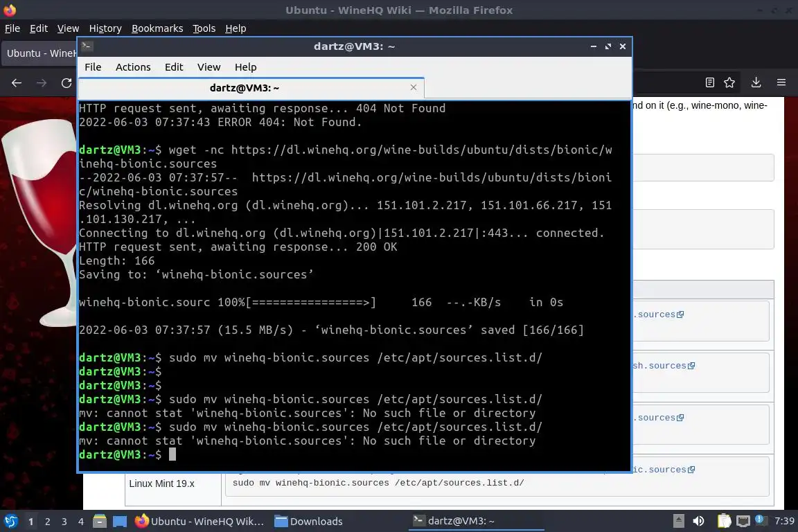The width and height of the screenshot is (798, 532).
Task: Go back in Firefox
Action: click(x=17, y=82)
